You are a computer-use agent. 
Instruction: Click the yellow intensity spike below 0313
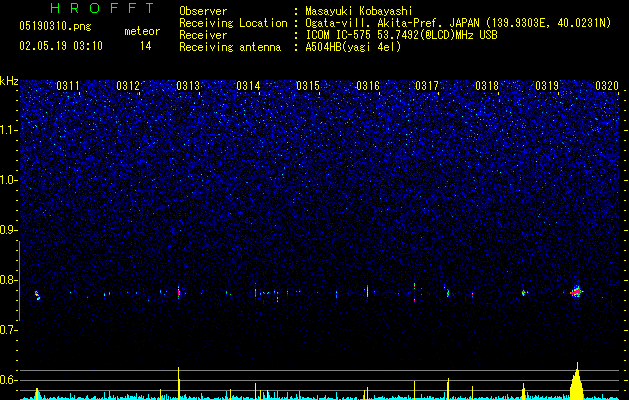point(179,383)
